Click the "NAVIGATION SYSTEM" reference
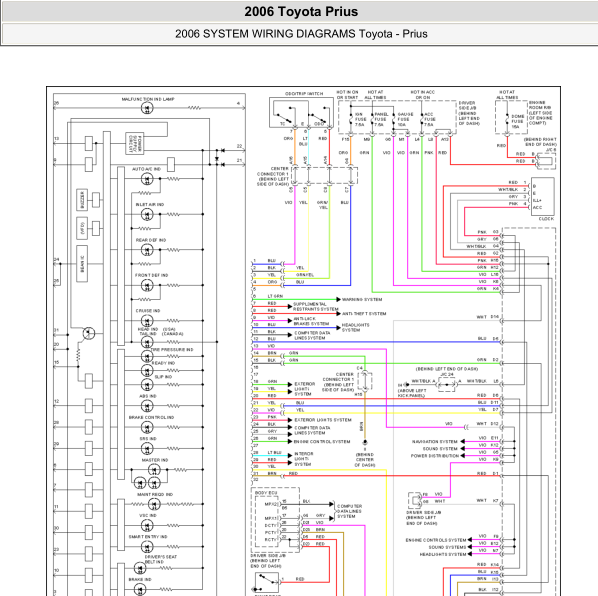The image size is (598, 596). [x=434, y=442]
